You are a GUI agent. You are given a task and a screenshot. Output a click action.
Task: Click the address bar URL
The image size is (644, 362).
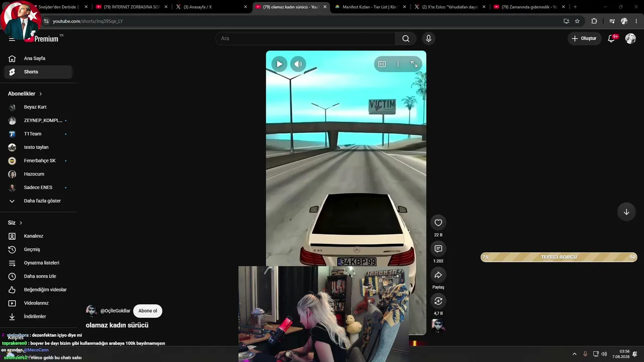(x=88, y=21)
